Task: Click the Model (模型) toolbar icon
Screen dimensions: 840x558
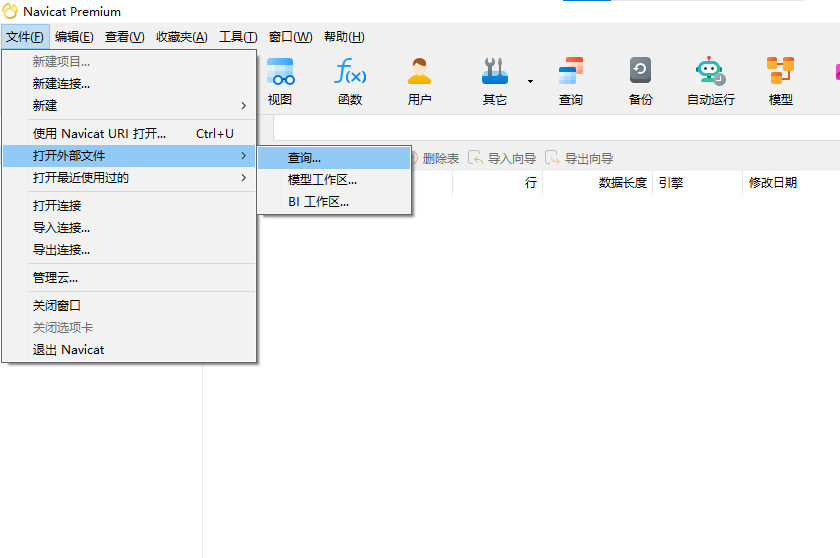Action: pyautogui.click(x=781, y=71)
